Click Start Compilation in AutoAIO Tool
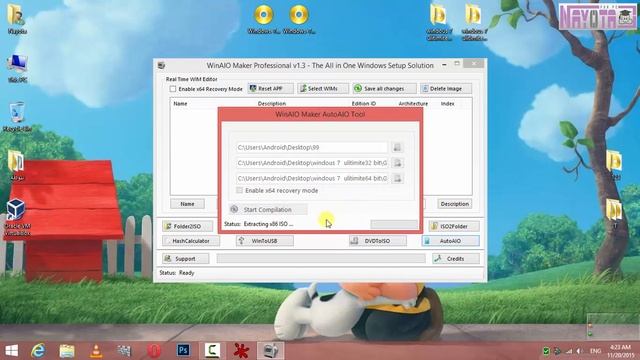This screenshot has width=640, height=360. coord(268,209)
